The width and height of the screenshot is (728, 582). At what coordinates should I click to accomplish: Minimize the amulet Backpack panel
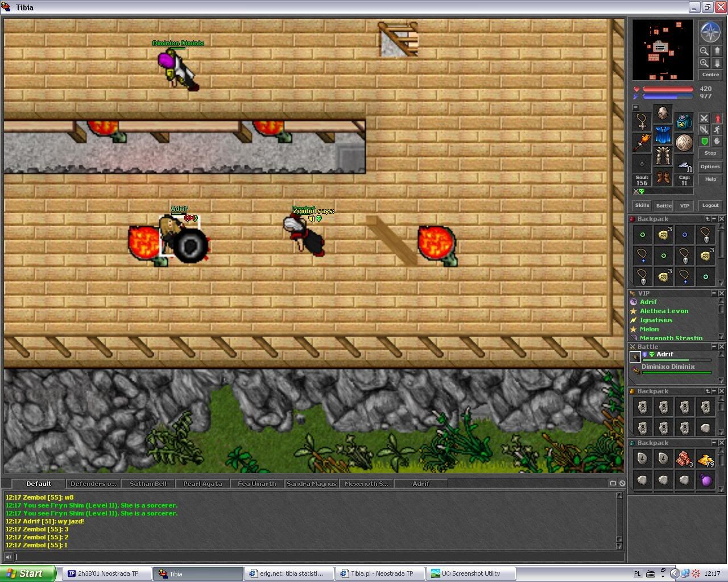point(714,219)
